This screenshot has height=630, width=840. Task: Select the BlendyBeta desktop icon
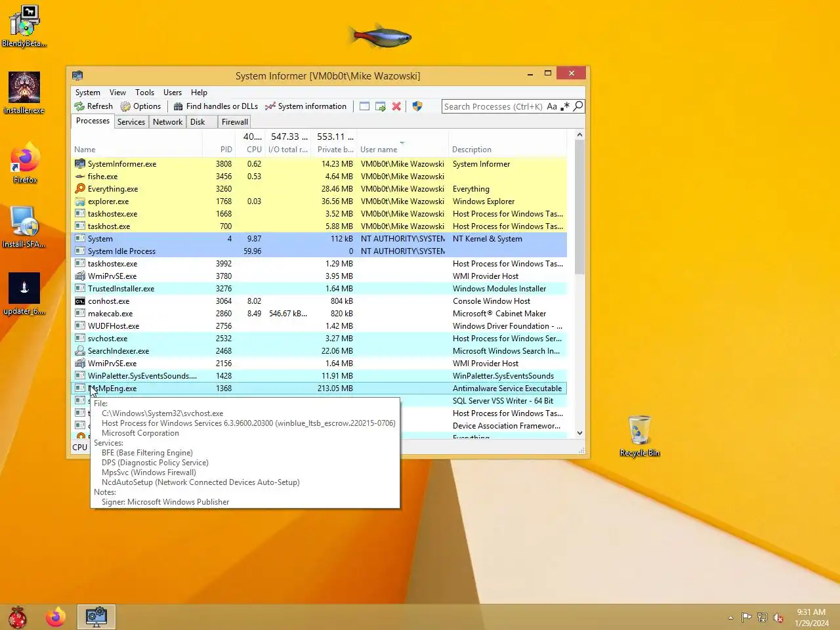click(24, 26)
